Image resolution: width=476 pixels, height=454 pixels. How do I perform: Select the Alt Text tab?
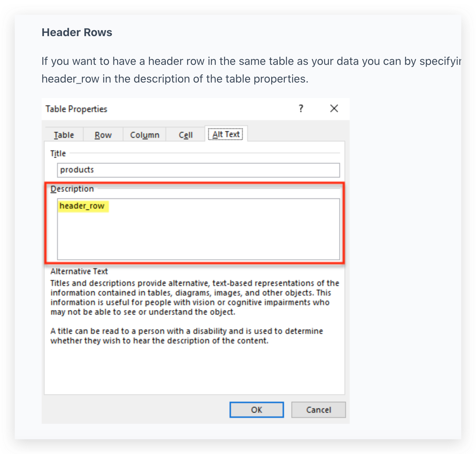(226, 134)
